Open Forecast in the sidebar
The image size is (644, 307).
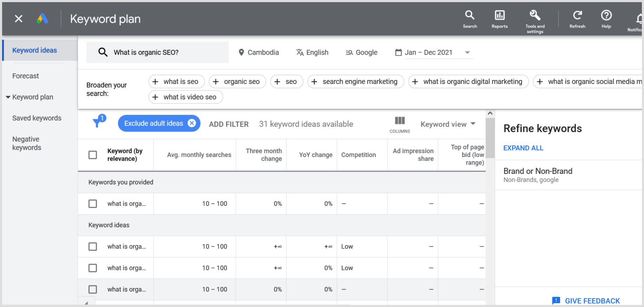point(26,76)
